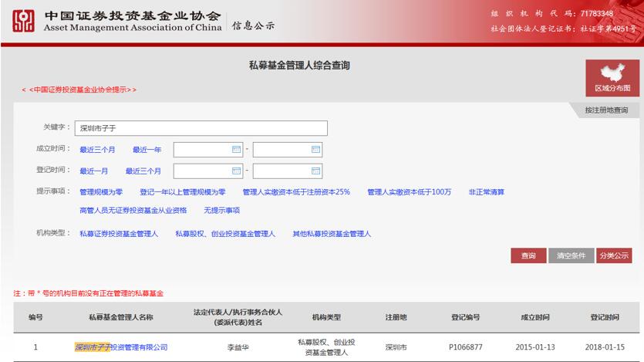The image size is (644, 362).
Task: Click the 注册地 column header
Action: pyautogui.click(x=396, y=317)
